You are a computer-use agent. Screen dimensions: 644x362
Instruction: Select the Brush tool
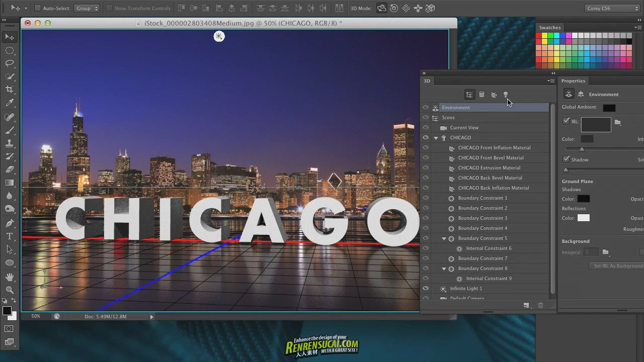[10, 130]
